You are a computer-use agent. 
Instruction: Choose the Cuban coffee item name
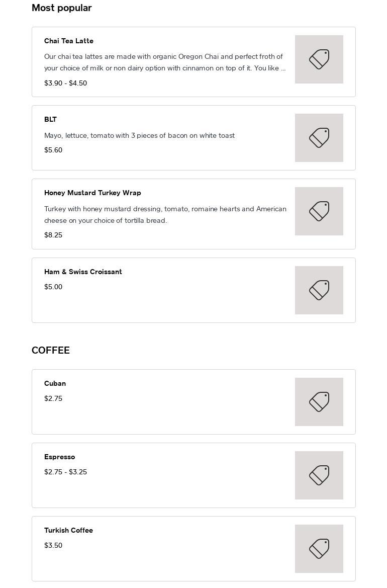[55, 383]
